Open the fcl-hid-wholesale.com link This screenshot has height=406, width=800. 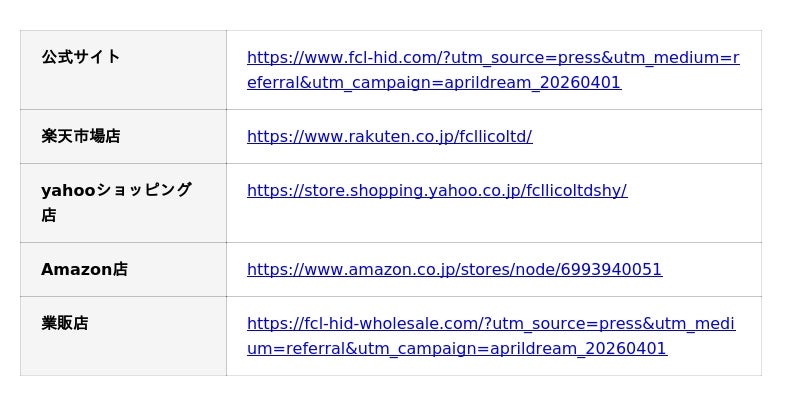[x=490, y=324]
